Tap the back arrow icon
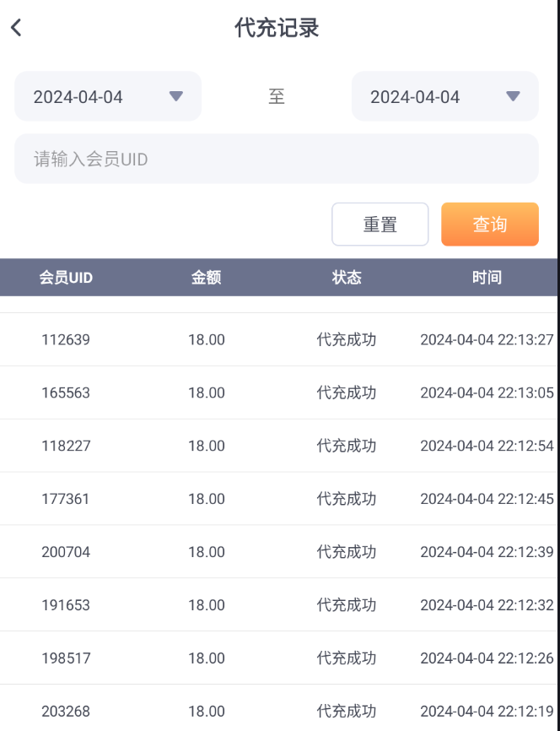 [16, 28]
